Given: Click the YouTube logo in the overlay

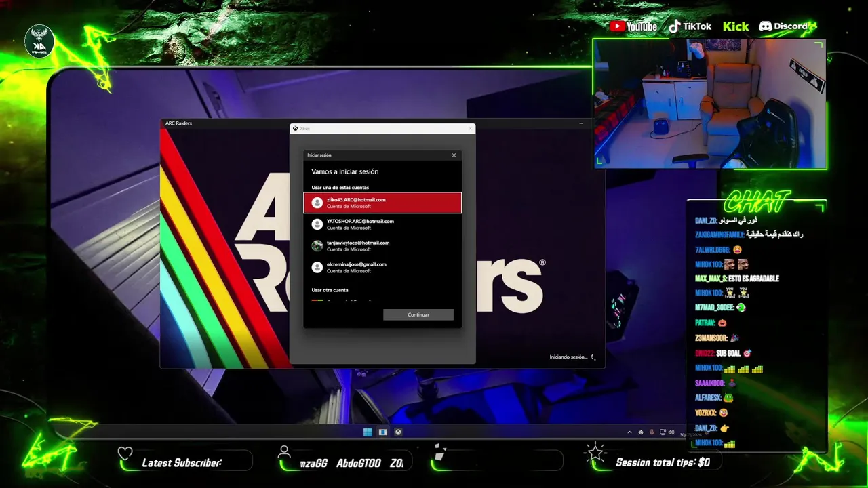Looking at the screenshot, I should tap(633, 26).
